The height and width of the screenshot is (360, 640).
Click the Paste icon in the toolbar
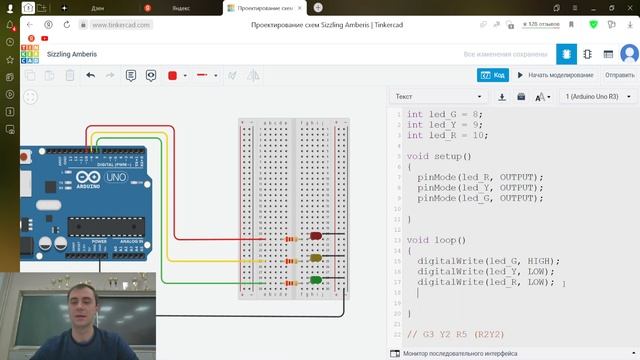pos(49,76)
